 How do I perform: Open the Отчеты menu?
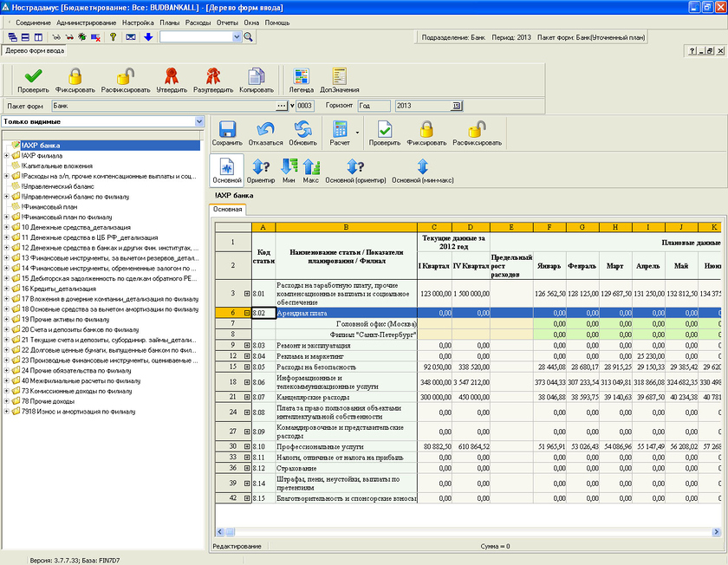pyautogui.click(x=227, y=22)
